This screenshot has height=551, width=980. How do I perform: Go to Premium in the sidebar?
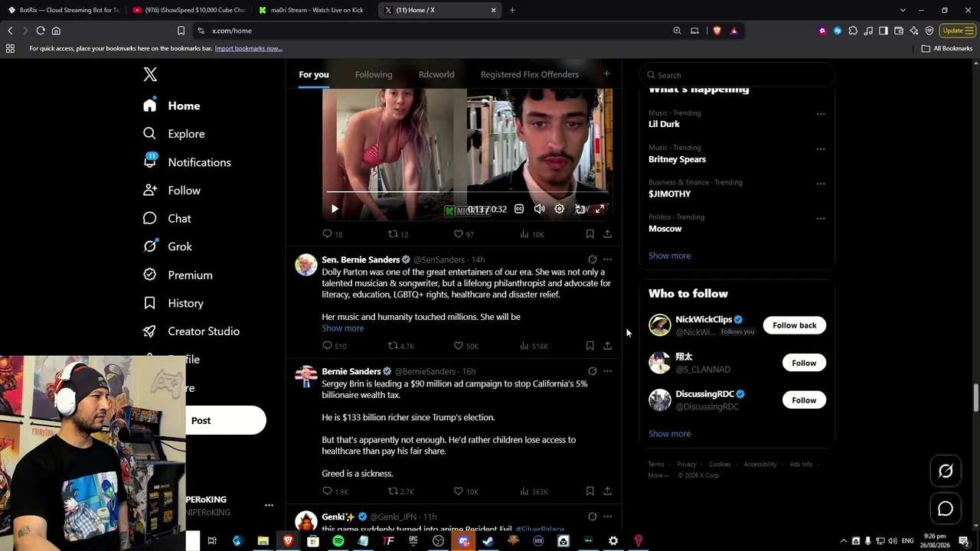pyautogui.click(x=178, y=275)
